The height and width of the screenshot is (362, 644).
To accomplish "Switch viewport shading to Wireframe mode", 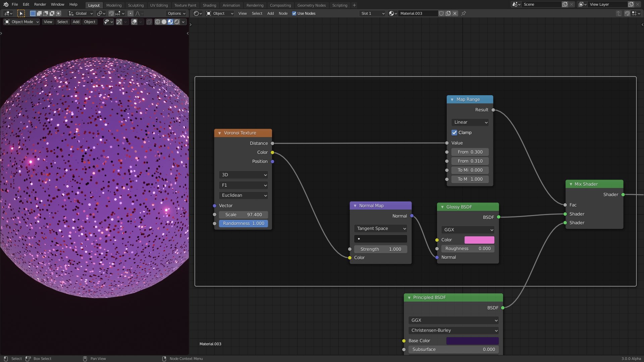I will 157,22.
